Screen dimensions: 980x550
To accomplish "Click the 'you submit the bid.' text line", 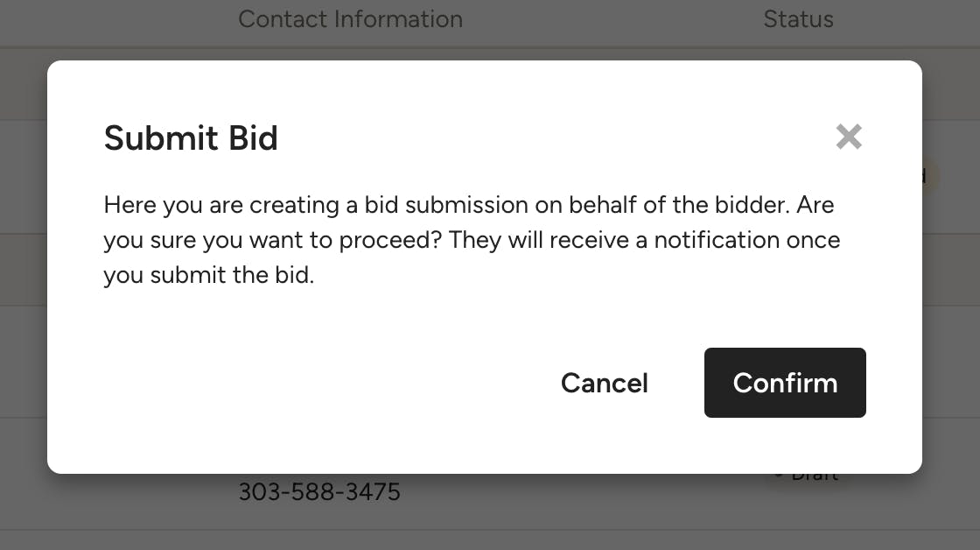I will 208,275.
